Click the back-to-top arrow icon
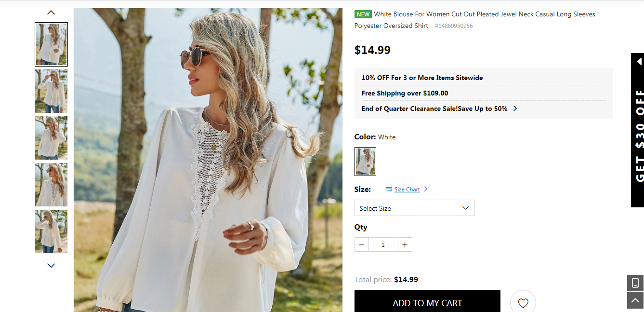 pyautogui.click(x=635, y=300)
